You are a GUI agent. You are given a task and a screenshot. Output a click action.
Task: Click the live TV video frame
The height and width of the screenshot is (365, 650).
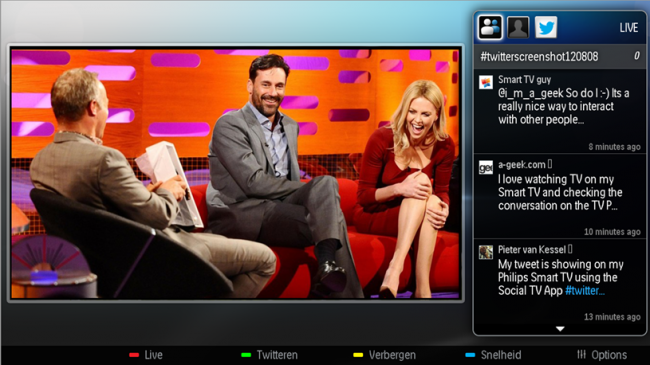[235, 173]
